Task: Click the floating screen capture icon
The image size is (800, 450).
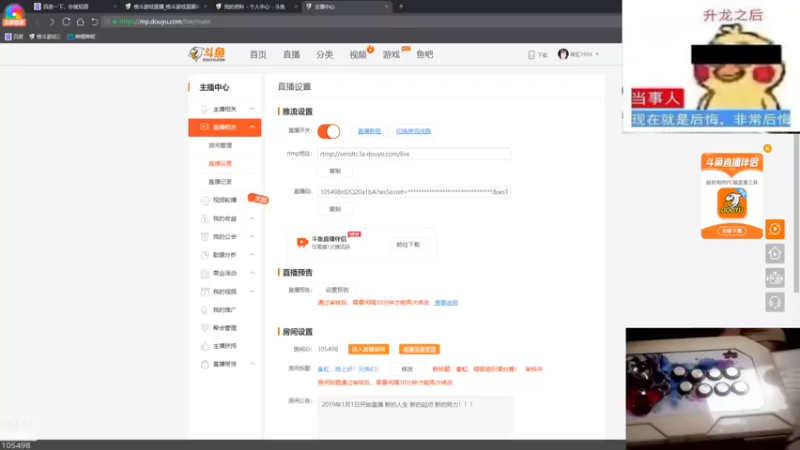Action: [774, 278]
